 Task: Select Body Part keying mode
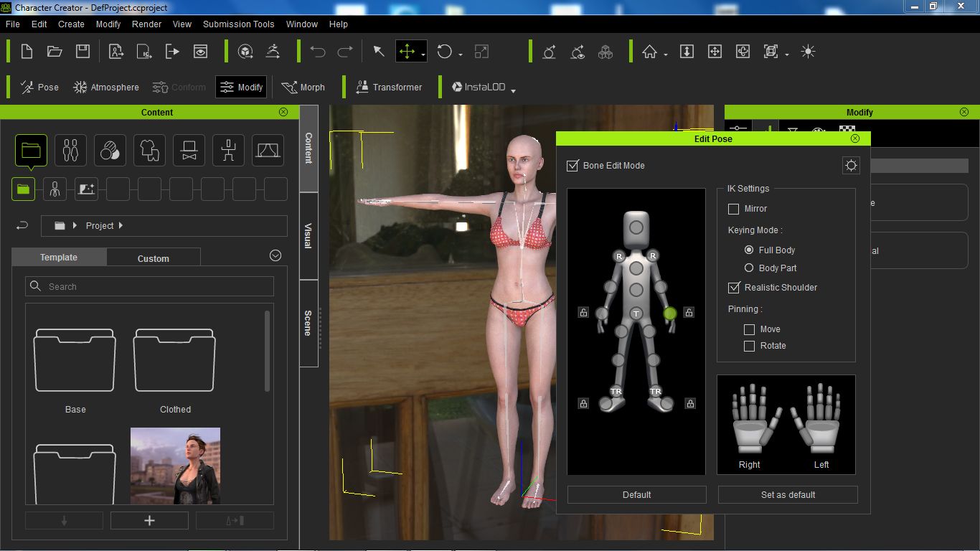coord(749,268)
